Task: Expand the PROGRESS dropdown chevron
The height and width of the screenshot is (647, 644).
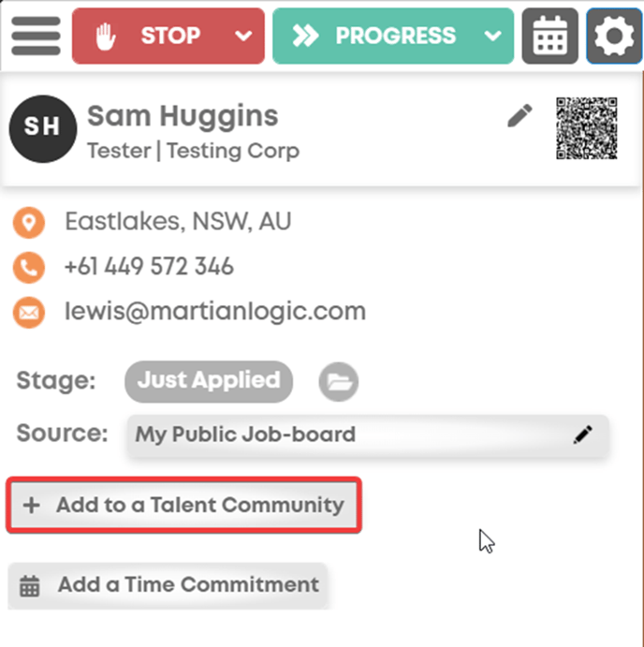Action: (492, 36)
